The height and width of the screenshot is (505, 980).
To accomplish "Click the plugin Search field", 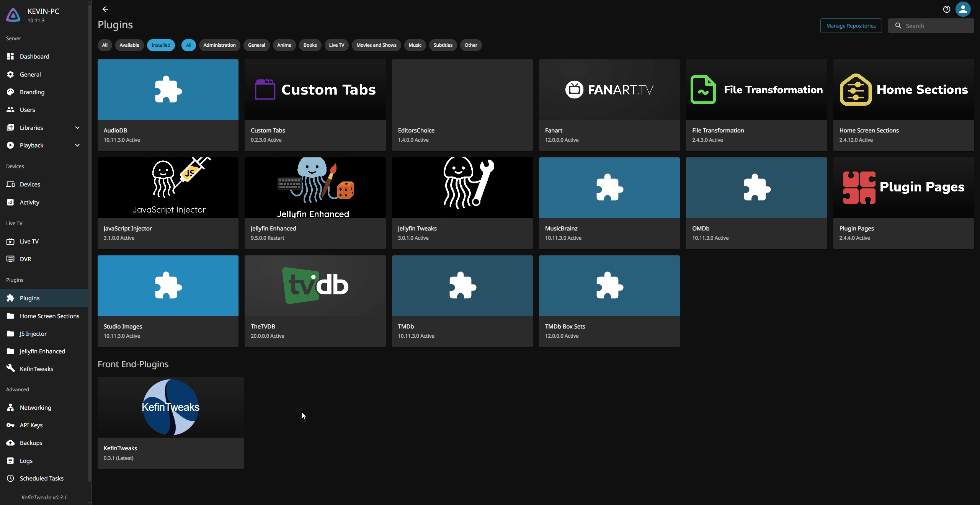I will click(931, 26).
